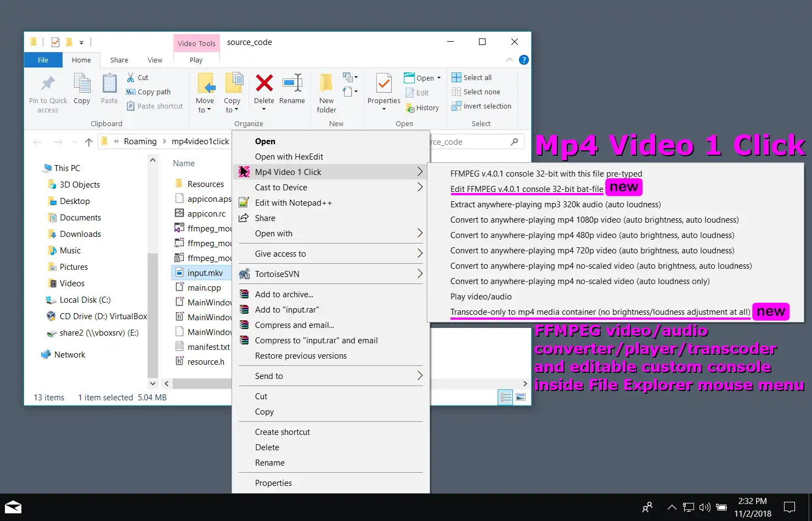Open the File ribbon tab
This screenshot has height=521, width=812.
pos(43,60)
